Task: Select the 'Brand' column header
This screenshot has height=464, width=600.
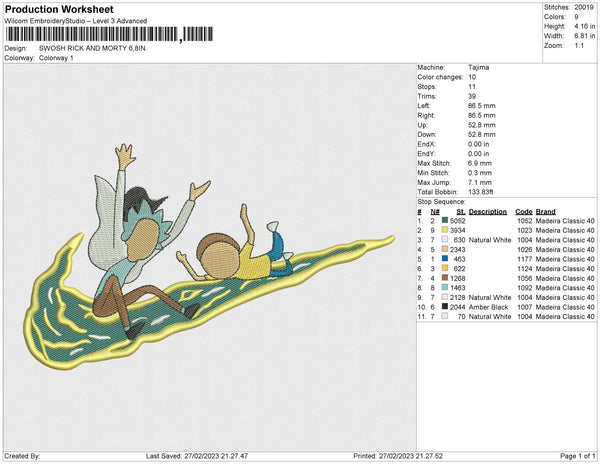Action: pyautogui.click(x=546, y=212)
